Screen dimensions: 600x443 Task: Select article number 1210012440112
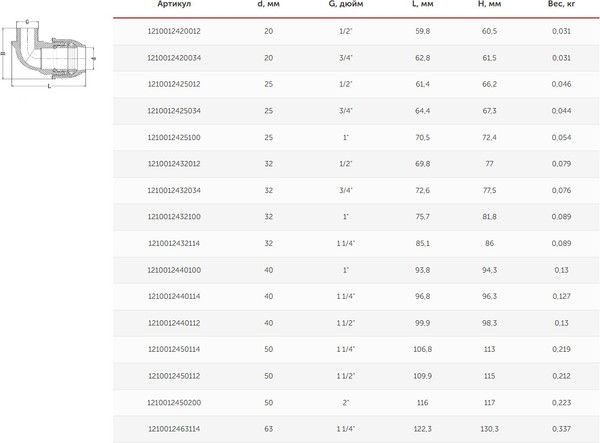pyautogui.click(x=174, y=323)
